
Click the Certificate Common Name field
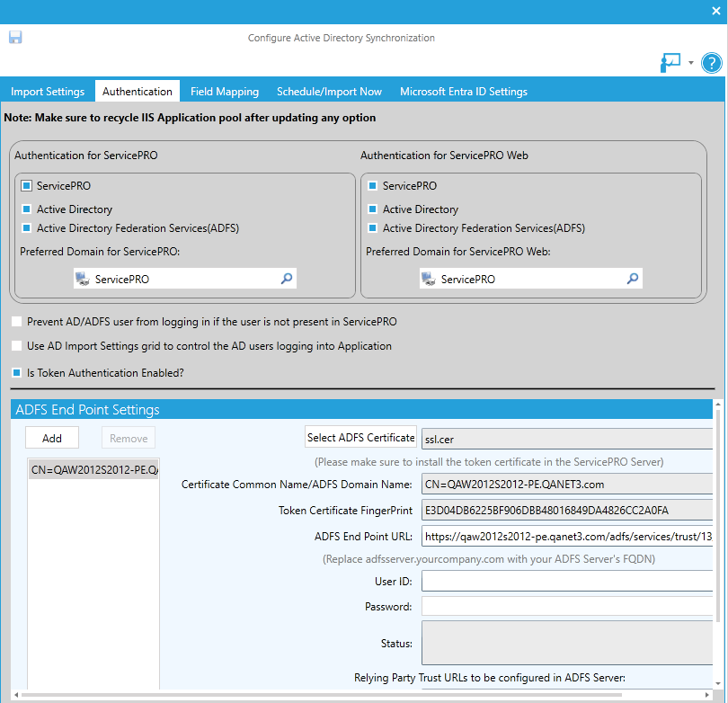click(x=567, y=484)
